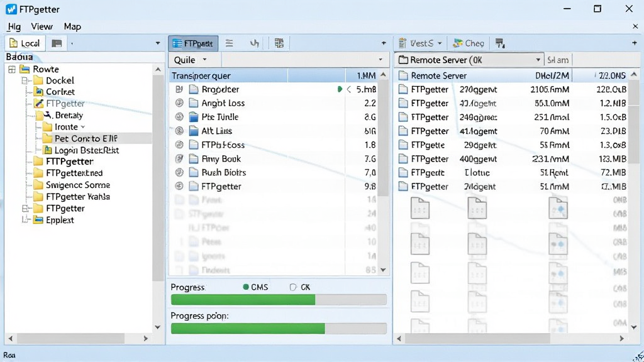Select the Rmy Bouk queue entry
Screen dimensions: 644x362
(274, 159)
